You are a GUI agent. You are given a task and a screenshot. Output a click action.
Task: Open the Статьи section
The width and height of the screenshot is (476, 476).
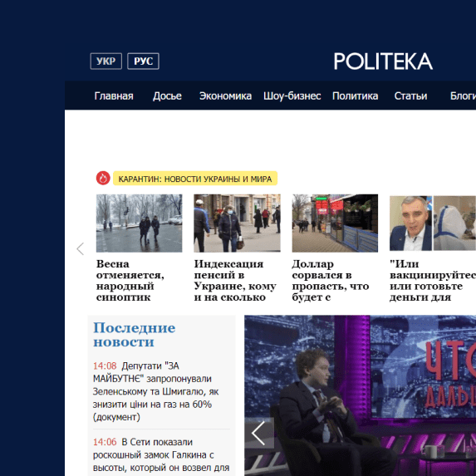pyautogui.click(x=410, y=96)
